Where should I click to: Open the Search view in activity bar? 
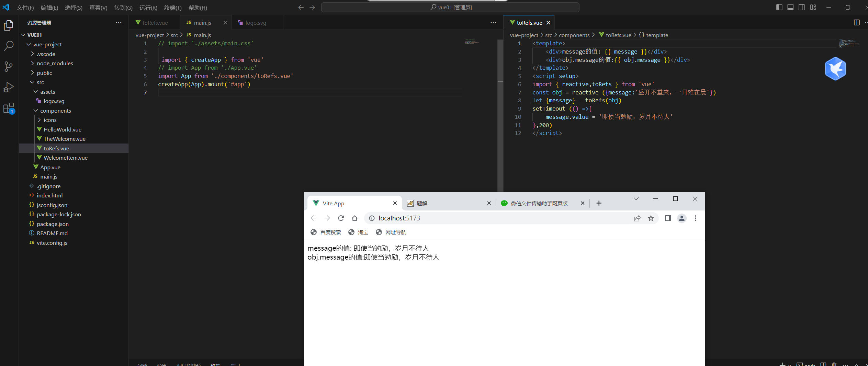9,46
